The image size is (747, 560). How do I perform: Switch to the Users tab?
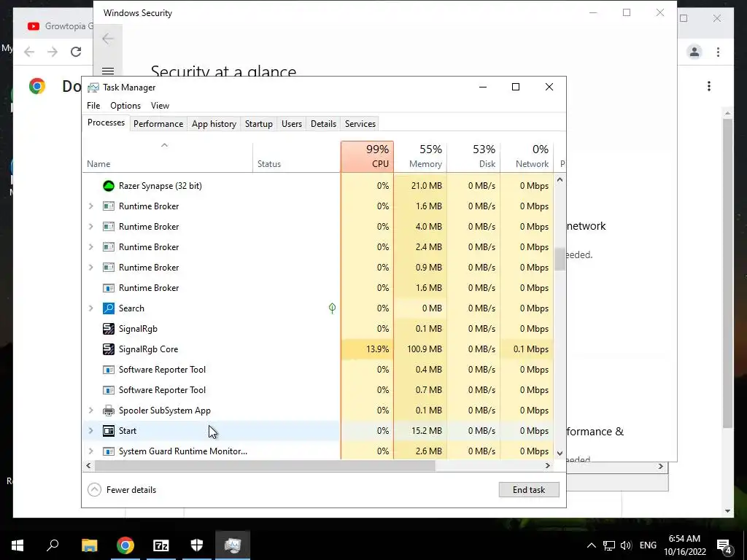point(292,124)
